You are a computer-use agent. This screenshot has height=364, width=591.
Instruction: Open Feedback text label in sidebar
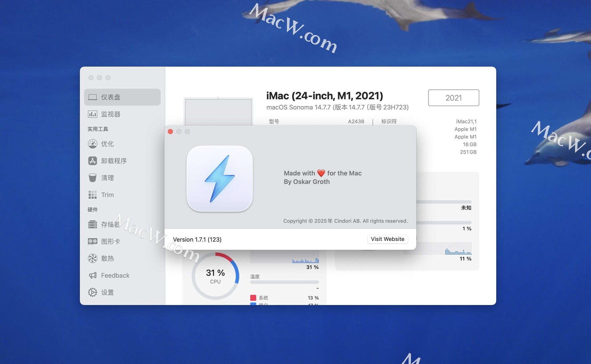[115, 275]
